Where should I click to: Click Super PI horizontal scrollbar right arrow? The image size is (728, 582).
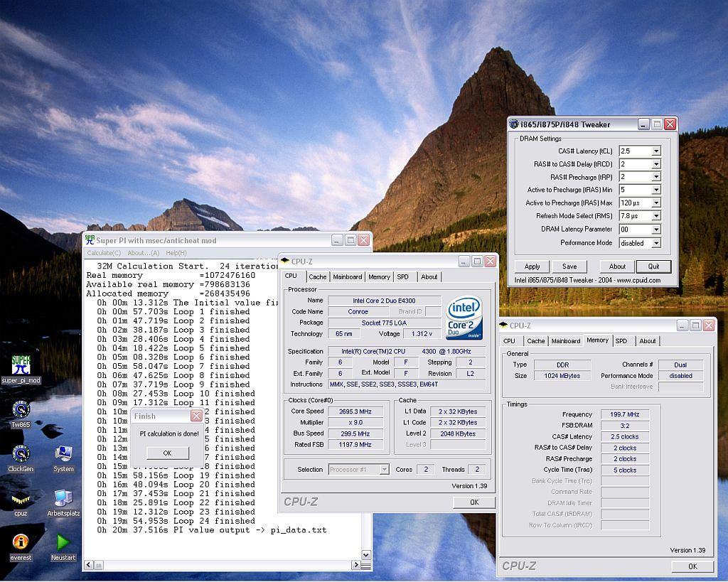tap(355, 565)
